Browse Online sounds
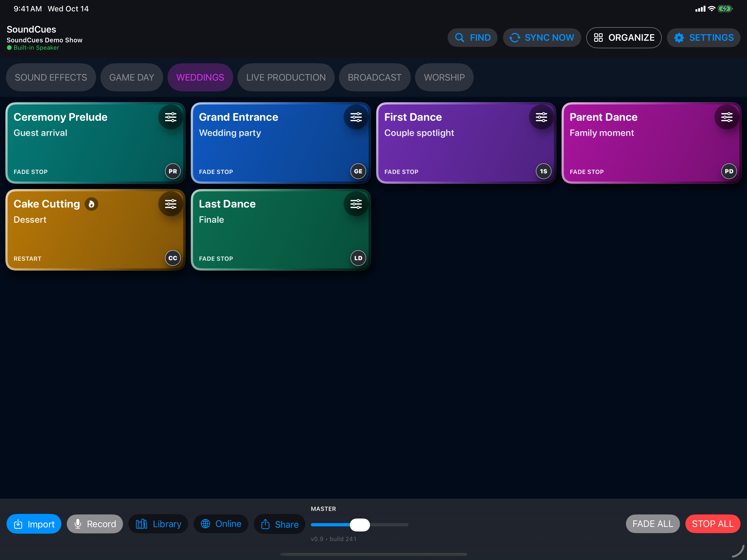 click(221, 524)
